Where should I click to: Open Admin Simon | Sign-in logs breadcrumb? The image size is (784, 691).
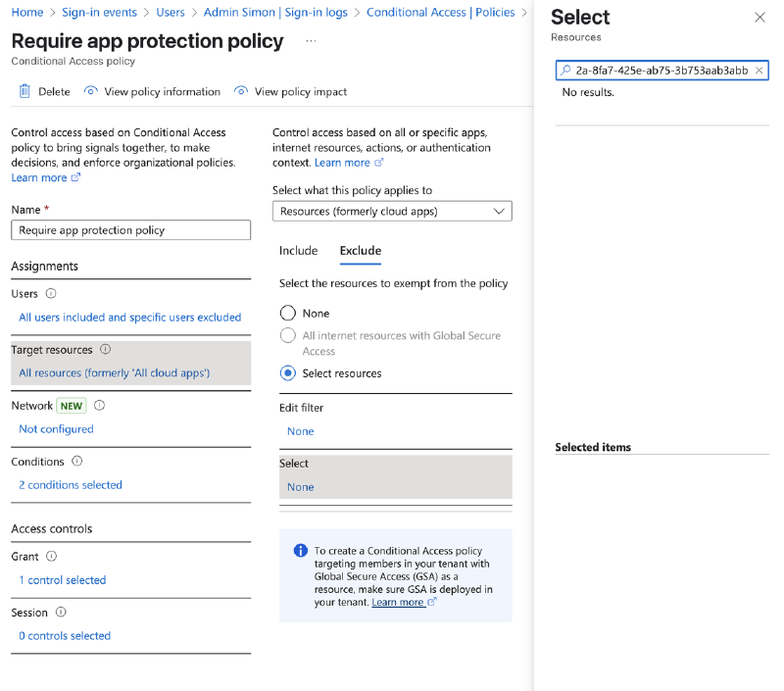click(275, 13)
